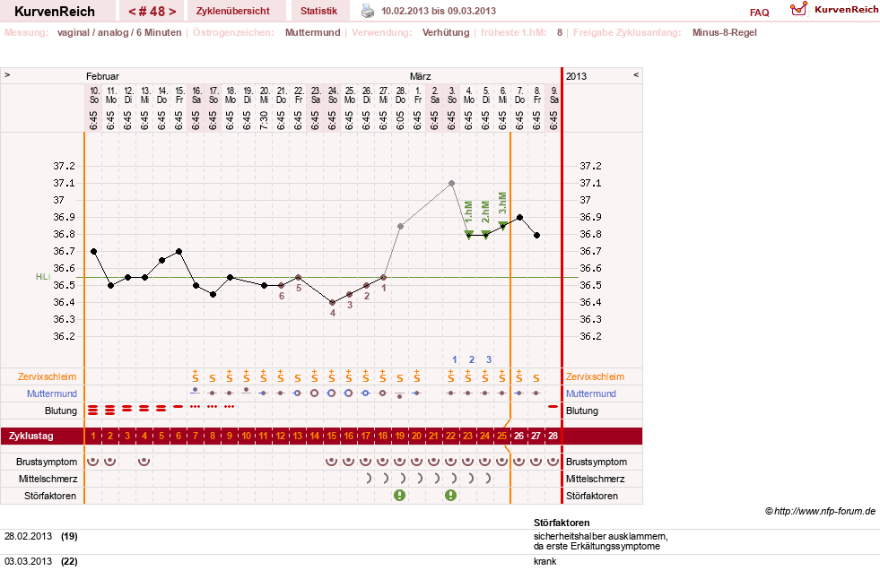880x588 pixels.
Task: Click the Mittelschmerz row label on left
Action: [48, 479]
